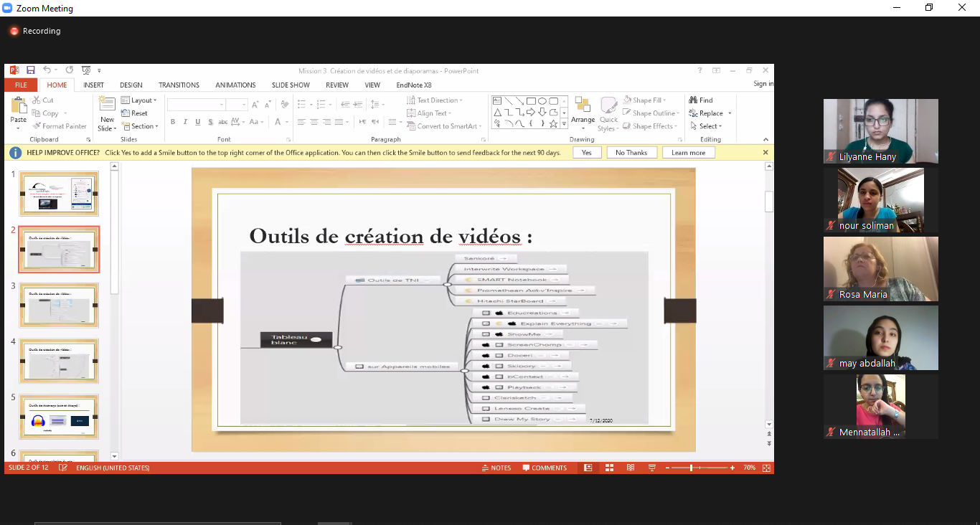
Task: Open Reading View from the status bar
Action: click(631, 468)
